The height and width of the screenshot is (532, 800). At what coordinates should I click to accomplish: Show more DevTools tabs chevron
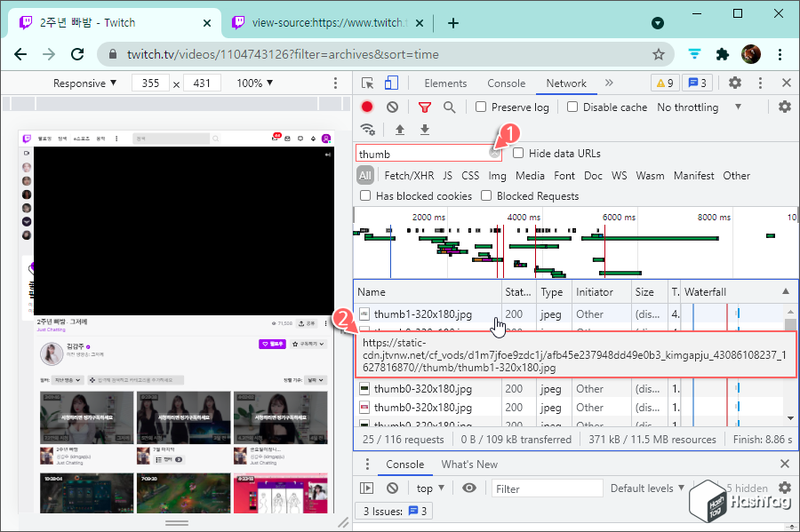coord(609,83)
